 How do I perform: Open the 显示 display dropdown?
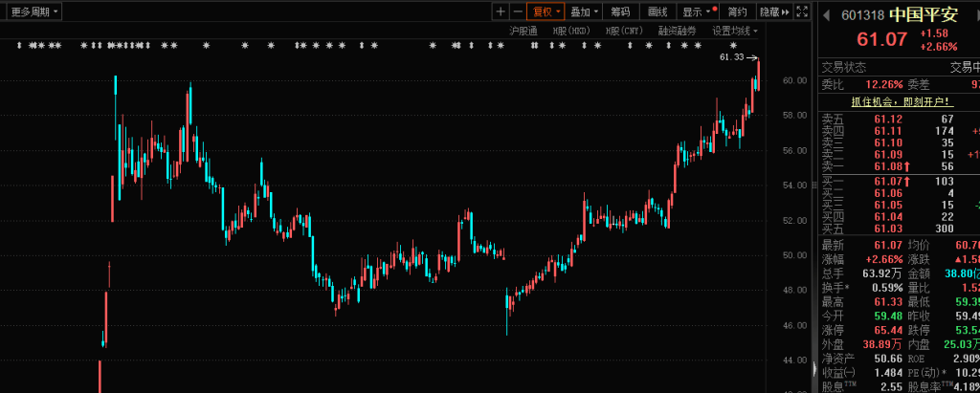click(x=697, y=11)
